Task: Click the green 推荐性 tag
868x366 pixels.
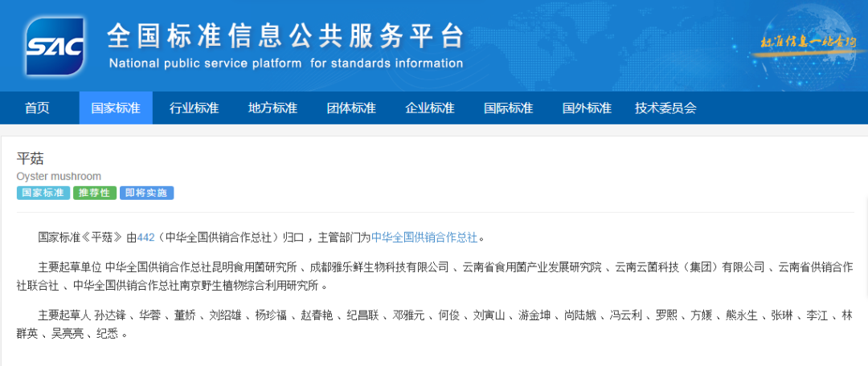Action: tap(95, 193)
